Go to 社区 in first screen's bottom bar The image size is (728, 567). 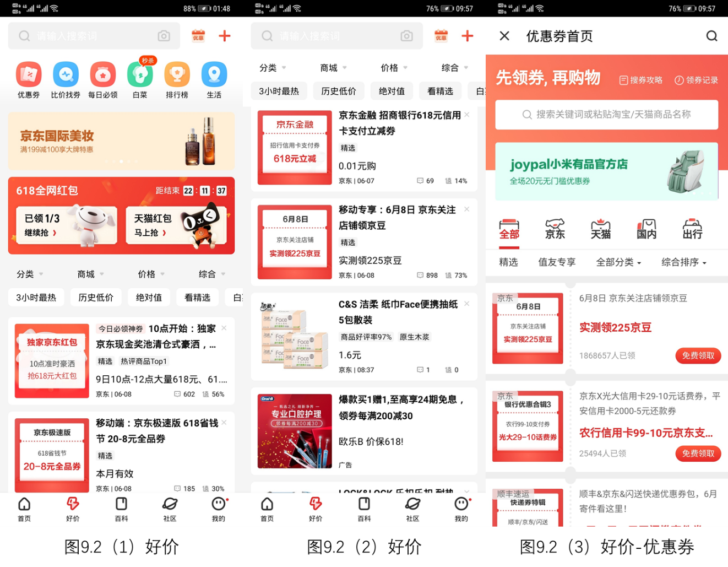tap(170, 510)
